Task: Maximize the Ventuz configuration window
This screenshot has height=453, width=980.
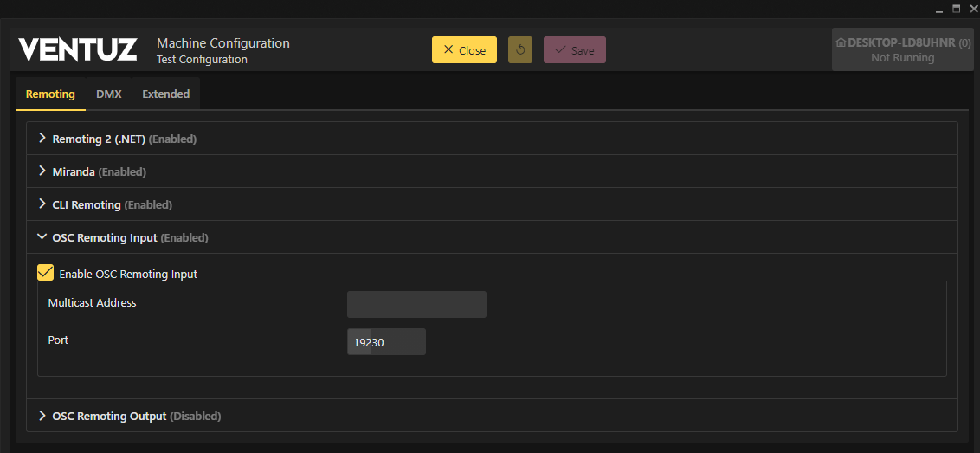Action: coord(956,9)
